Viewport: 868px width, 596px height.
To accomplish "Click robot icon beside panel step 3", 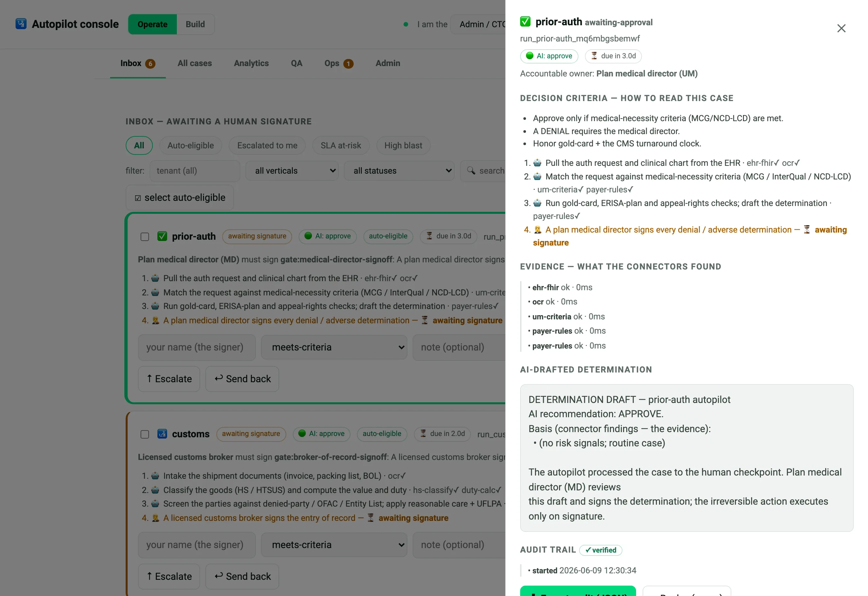I will (537, 203).
